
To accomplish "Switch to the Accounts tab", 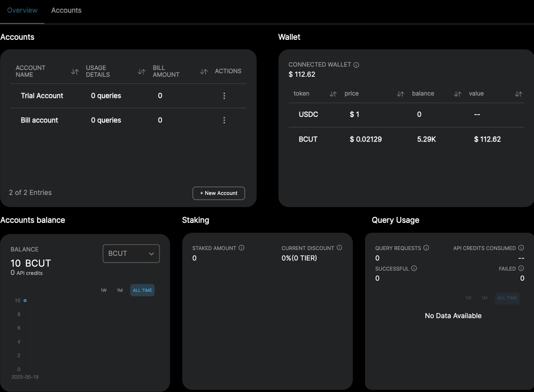I will (x=66, y=10).
